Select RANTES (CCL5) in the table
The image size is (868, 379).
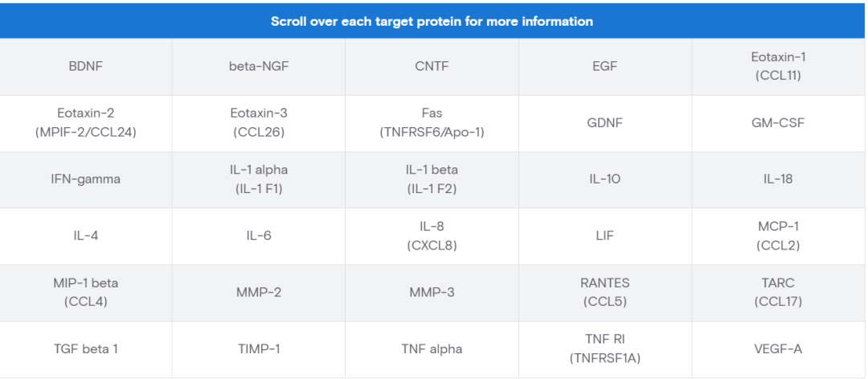tap(604, 292)
